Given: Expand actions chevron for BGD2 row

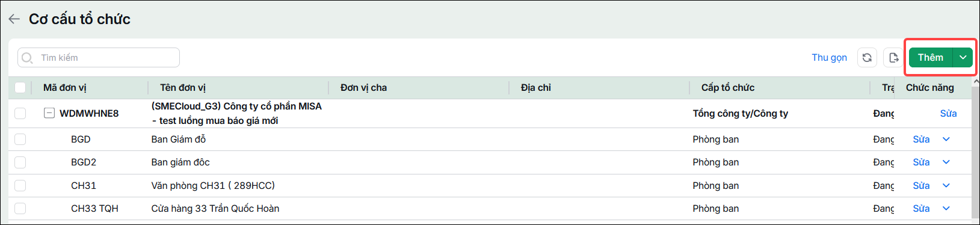Looking at the screenshot, I should pyautogui.click(x=946, y=162).
